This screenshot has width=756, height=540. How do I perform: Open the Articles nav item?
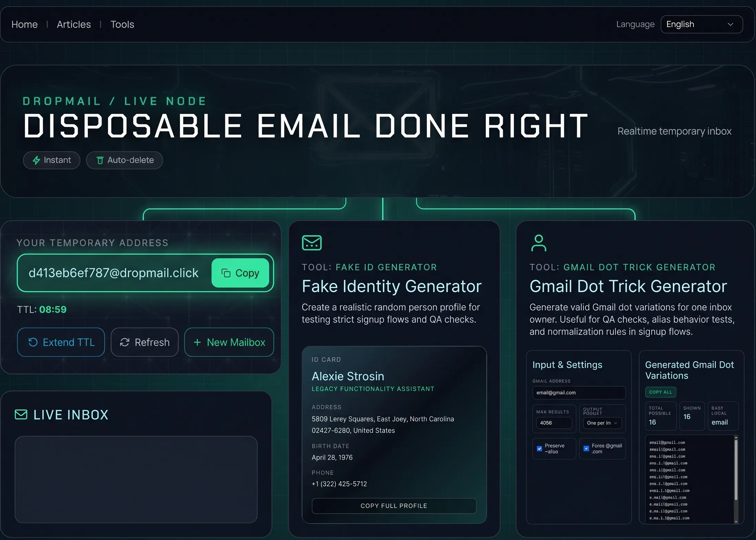(x=74, y=24)
